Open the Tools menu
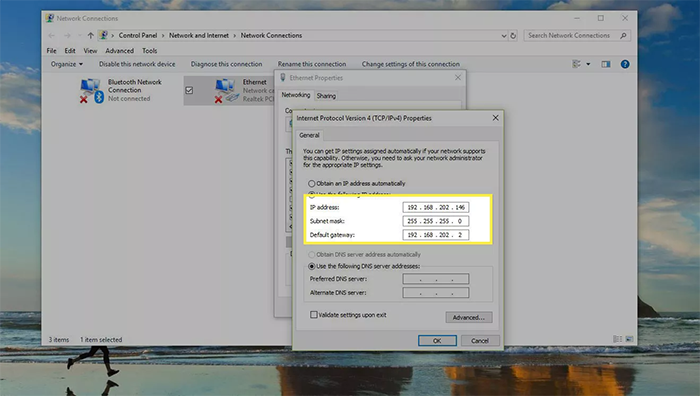The width and height of the screenshot is (700, 396). pos(150,51)
